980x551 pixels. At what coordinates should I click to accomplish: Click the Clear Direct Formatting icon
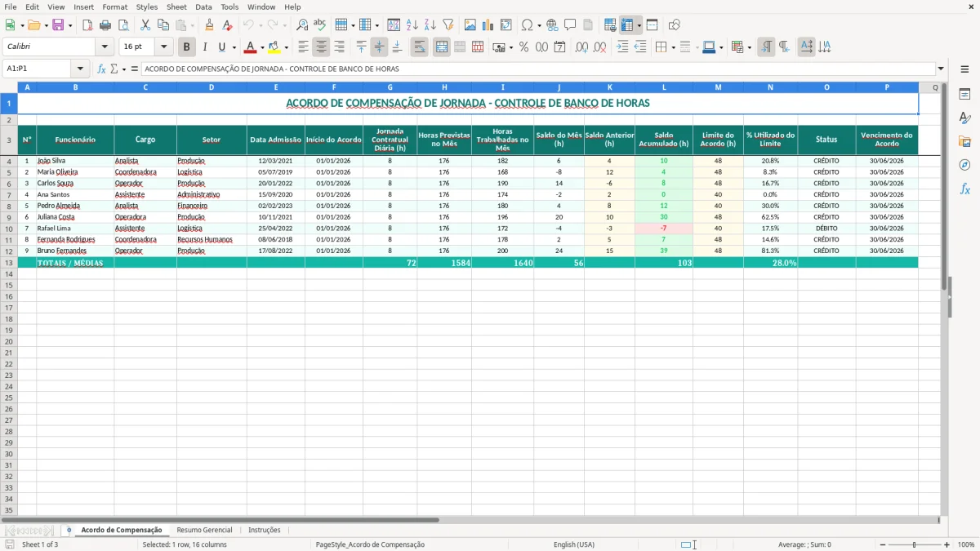(x=228, y=25)
